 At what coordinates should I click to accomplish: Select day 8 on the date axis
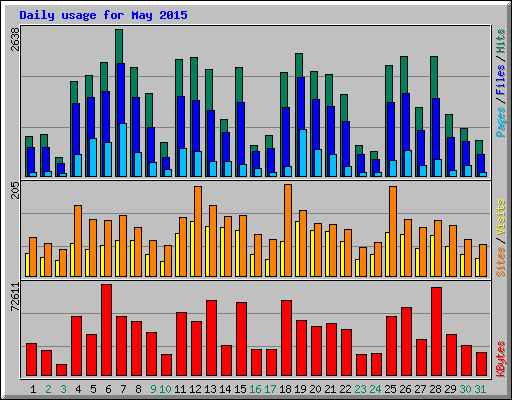click(x=138, y=389)
